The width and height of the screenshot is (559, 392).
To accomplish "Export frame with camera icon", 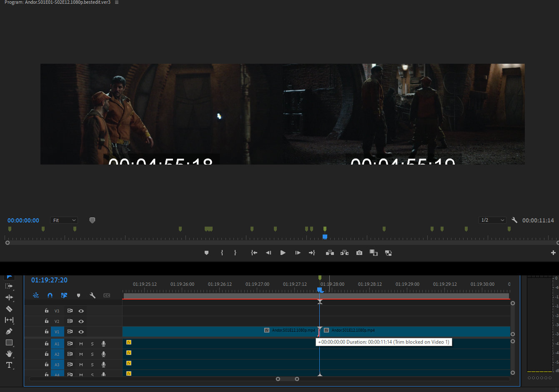I will [x=359, y=253].
